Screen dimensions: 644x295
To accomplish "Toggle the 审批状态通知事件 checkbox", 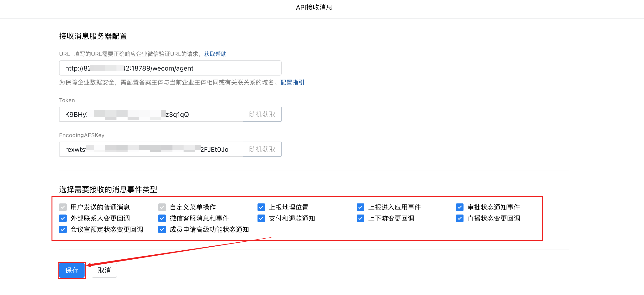I will tap(459, 207).
